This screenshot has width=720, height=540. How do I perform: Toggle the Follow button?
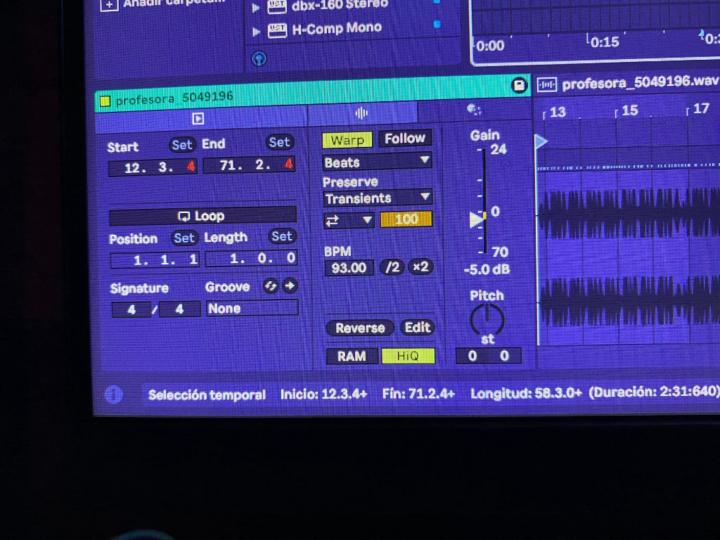coord(405,138)
